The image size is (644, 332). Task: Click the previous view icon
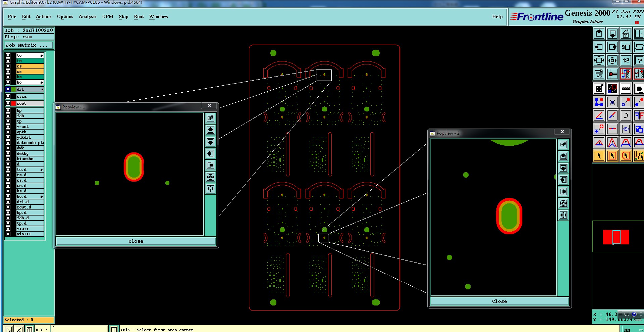(x=626, y=47)
